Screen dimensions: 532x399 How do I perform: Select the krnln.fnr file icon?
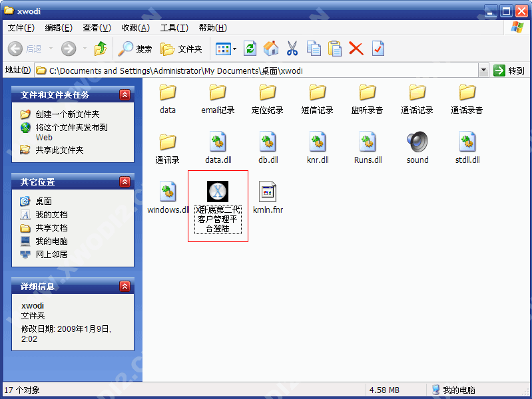coord(268,192)
